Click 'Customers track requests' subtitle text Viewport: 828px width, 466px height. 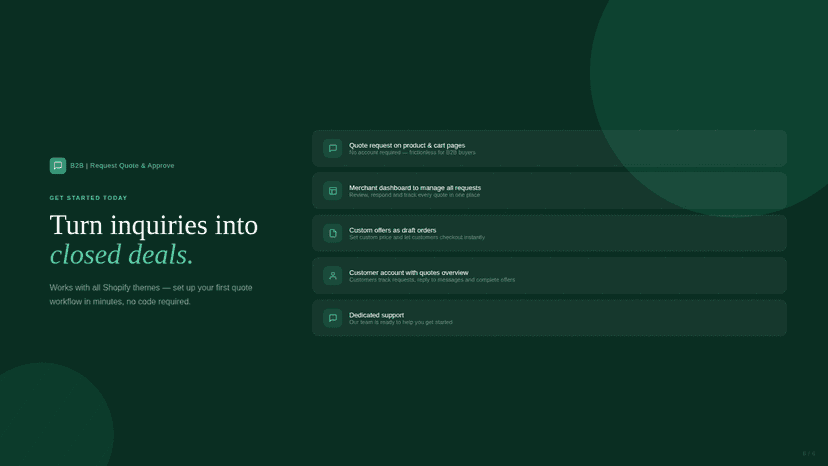[431, 279]
